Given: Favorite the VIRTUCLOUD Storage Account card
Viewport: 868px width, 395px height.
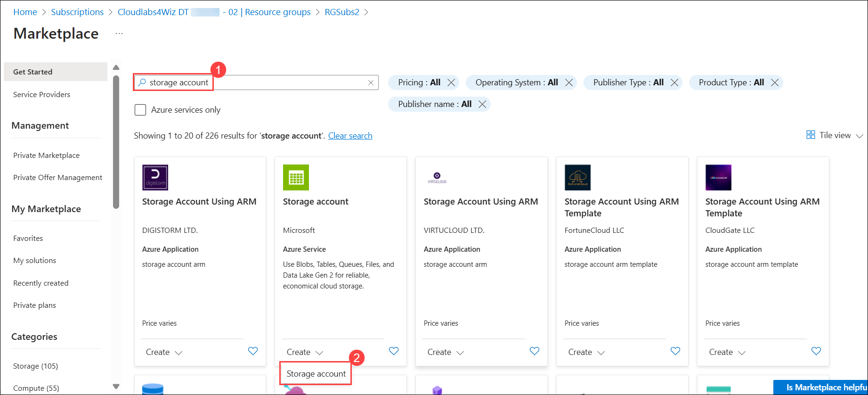Looking at the screenshot, I should (535, 351).
